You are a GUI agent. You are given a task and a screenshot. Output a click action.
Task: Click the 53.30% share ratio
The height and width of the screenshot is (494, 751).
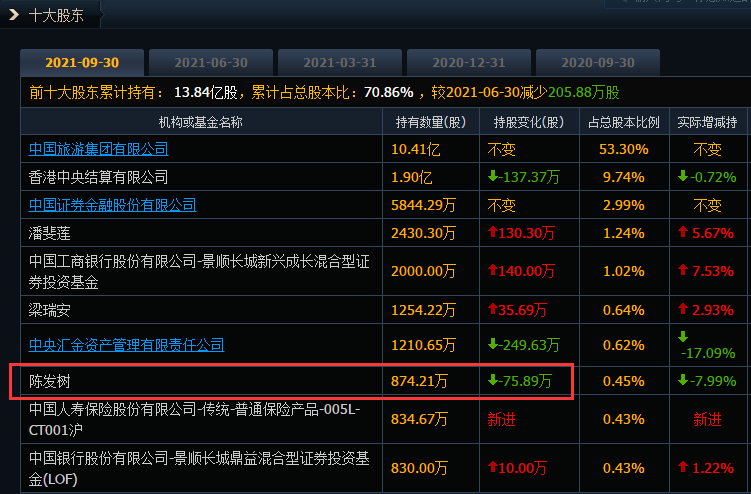pos(624,149)
